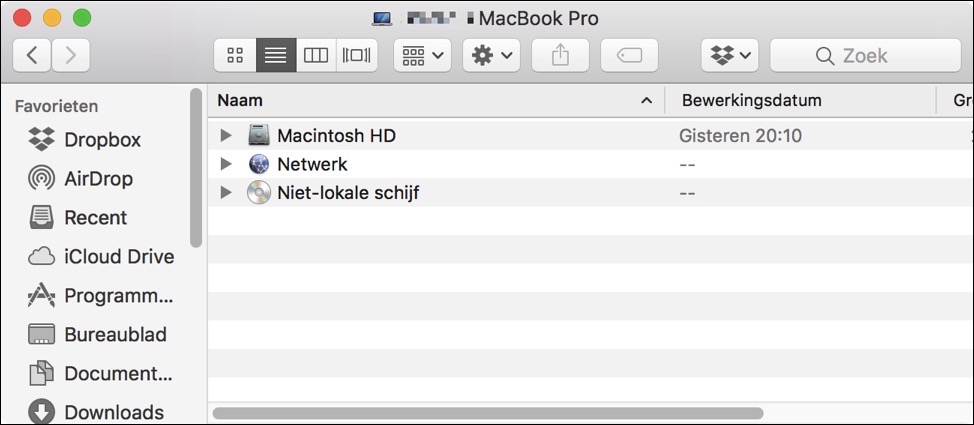Go forward with the right arrow button

click(71, 55)
